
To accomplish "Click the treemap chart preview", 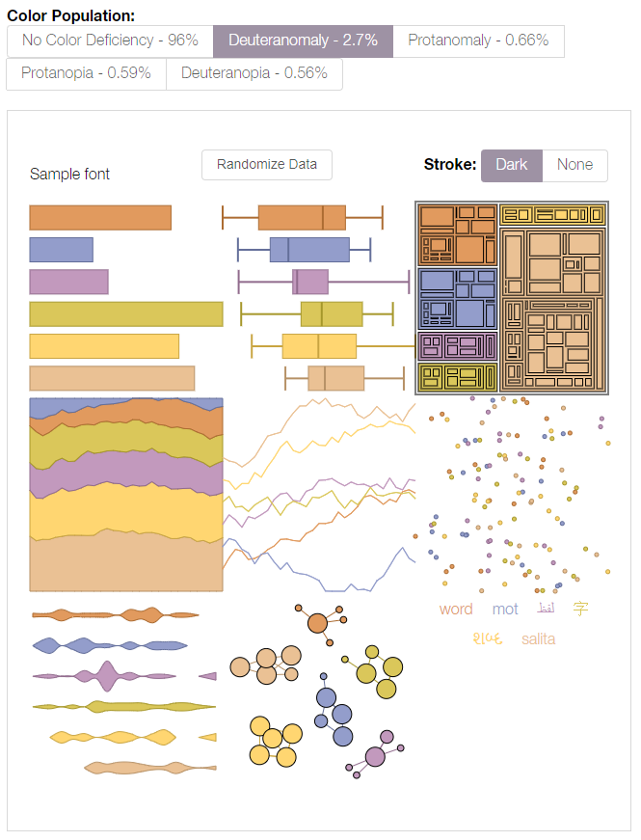I will pyautogui.click(x=512, y=296).
